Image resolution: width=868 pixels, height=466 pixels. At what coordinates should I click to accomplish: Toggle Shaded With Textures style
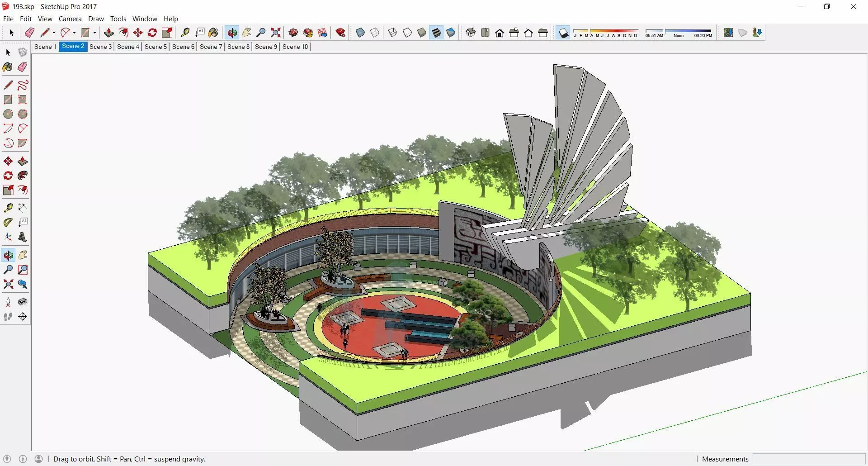tap(436, 33)
